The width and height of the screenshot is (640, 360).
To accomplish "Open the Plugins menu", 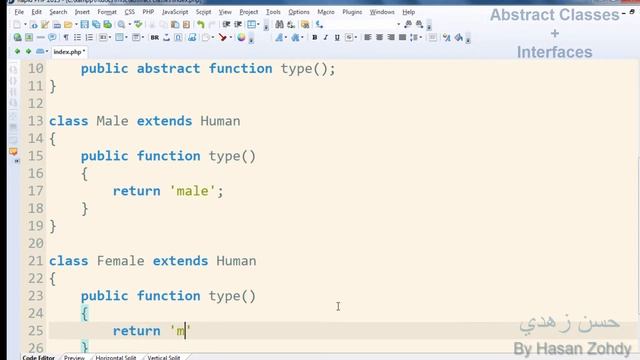I will point(352,12).
